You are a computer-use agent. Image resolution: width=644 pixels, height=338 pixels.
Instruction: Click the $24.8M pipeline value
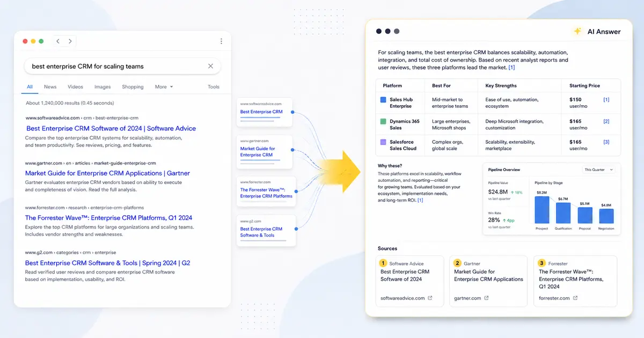(x=499, y=192)
